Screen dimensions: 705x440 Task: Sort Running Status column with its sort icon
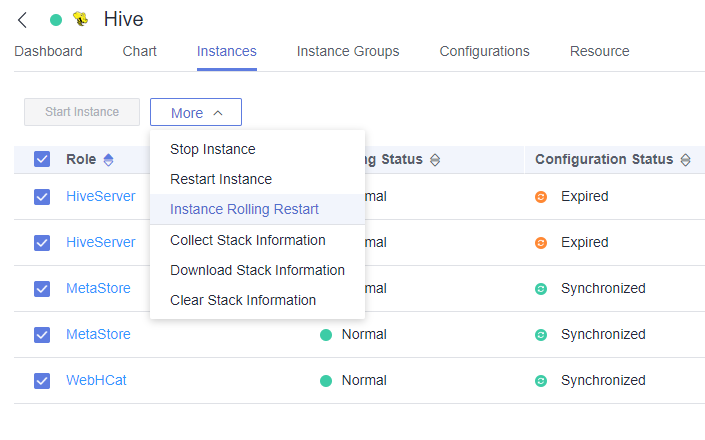click(x=435, y=160)
